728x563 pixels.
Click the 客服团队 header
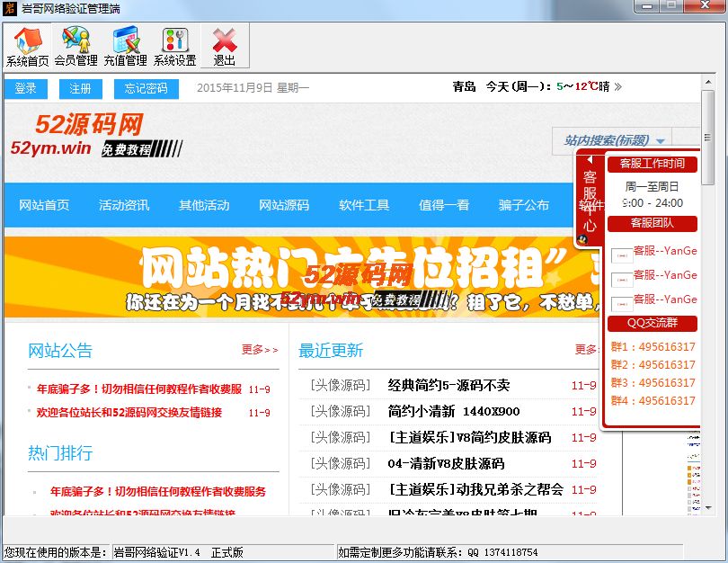coord(653,223)
